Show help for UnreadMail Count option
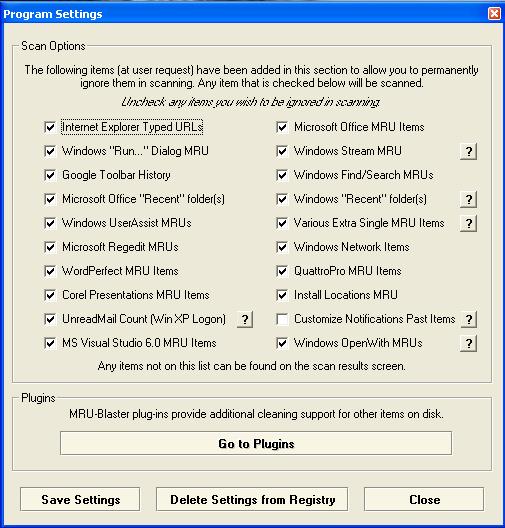Screen dimensions: 505x528 tap(245, 319)
